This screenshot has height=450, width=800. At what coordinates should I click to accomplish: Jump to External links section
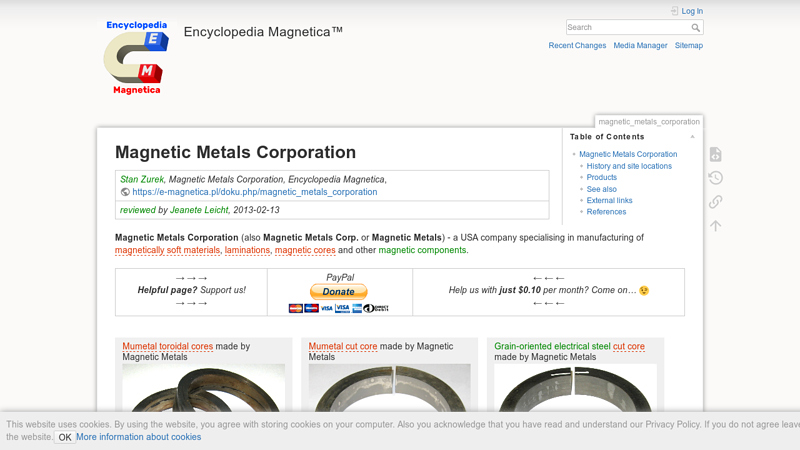tap(609, 201)
